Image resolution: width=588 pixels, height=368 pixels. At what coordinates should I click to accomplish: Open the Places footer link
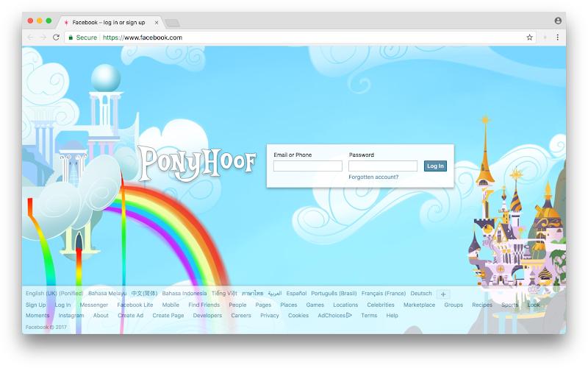point(289,305)
